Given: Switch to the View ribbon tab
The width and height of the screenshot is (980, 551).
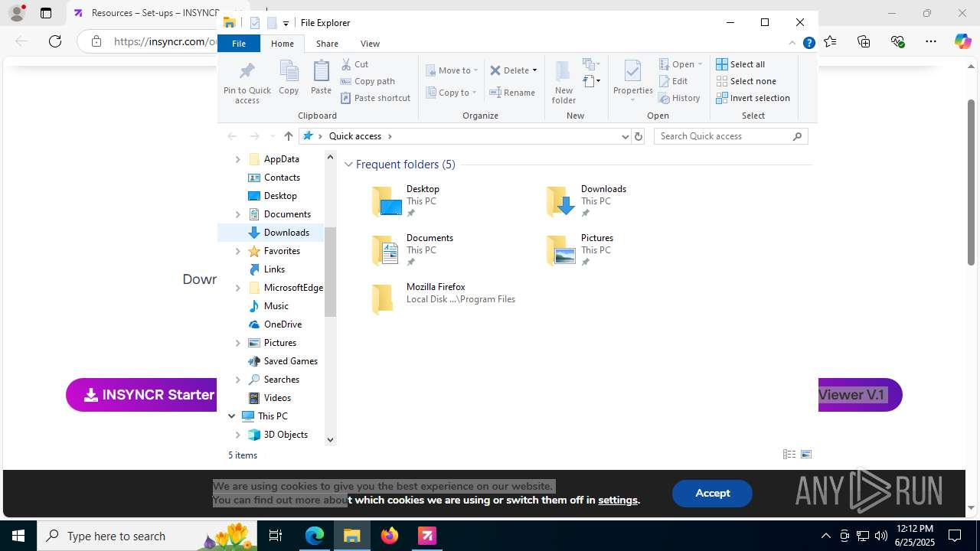Looking at the screenshot, I should click(x=370, y=44).
